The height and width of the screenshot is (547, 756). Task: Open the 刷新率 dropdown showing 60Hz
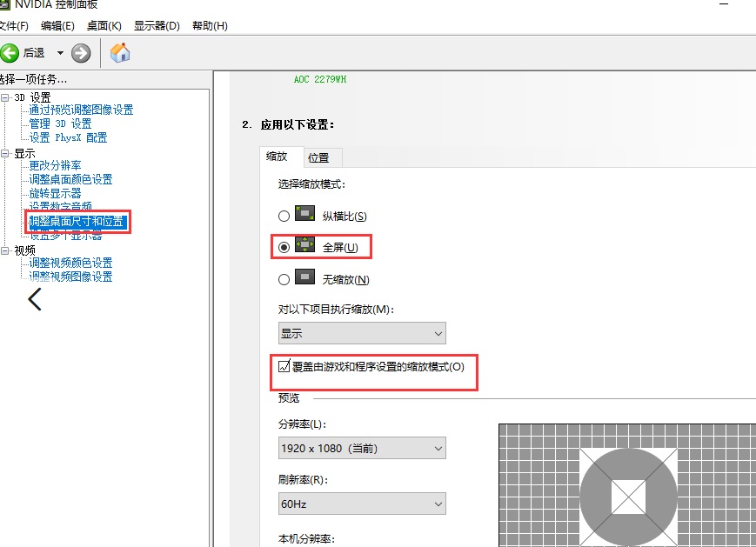(362, 504)
